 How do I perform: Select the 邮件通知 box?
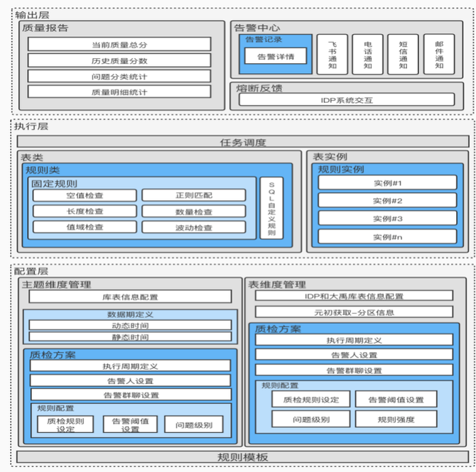point(438,55)
